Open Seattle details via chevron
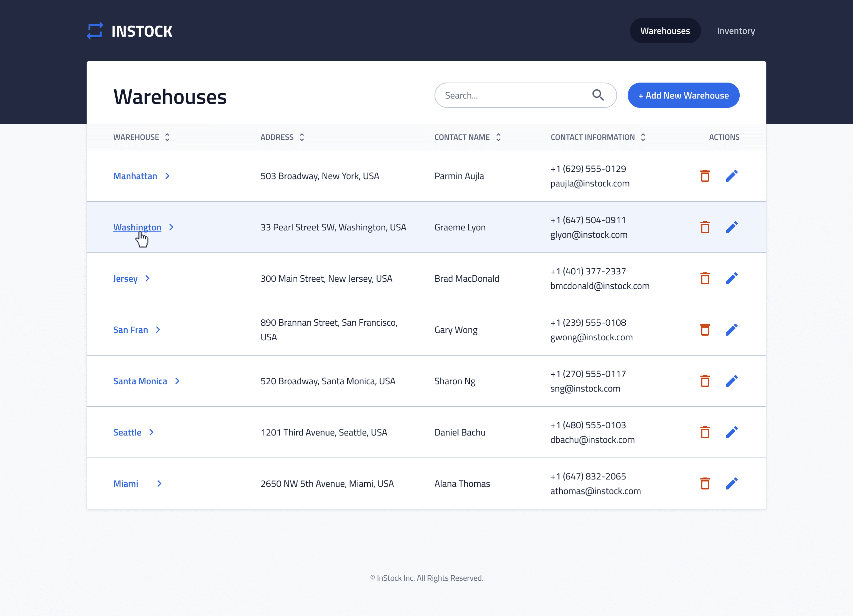Viewport: 853px width, 616px height. click(x=152, y=432)
